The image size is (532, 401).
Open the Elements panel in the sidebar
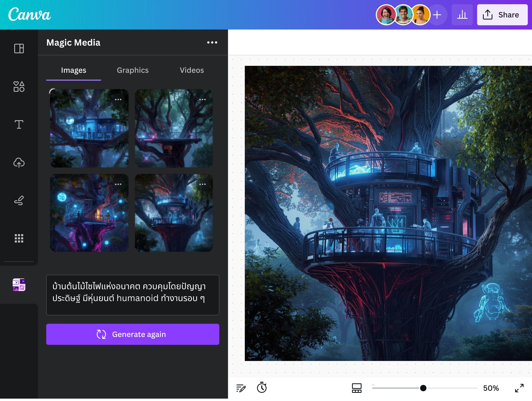pos(19,87)
